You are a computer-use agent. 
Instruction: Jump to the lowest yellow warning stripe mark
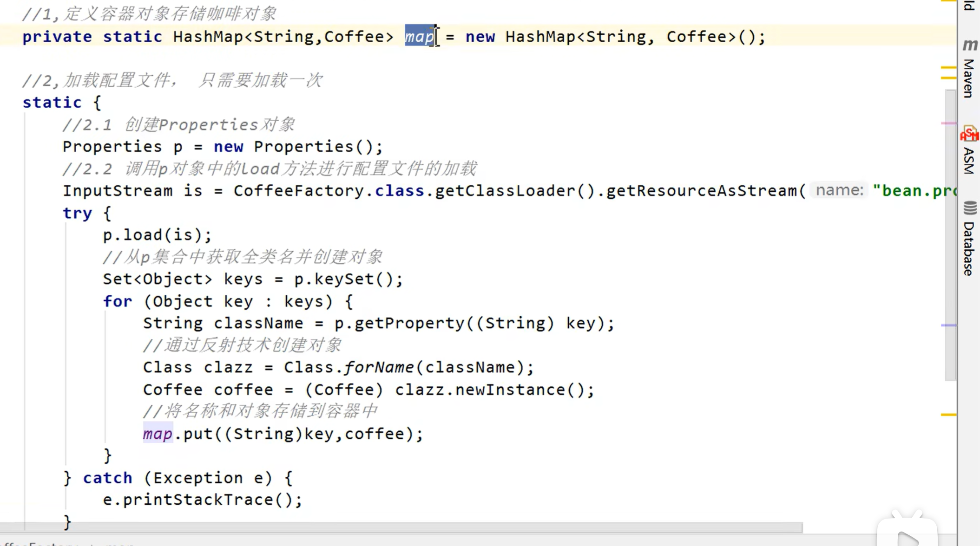948,415
